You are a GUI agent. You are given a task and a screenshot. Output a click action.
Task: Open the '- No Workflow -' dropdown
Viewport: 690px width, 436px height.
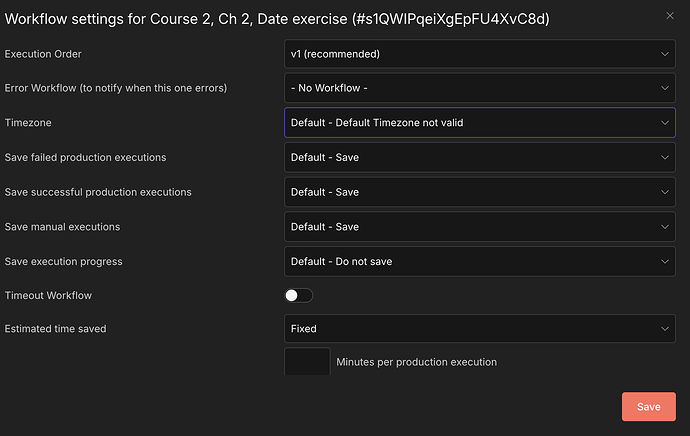(x=470, y=88)
